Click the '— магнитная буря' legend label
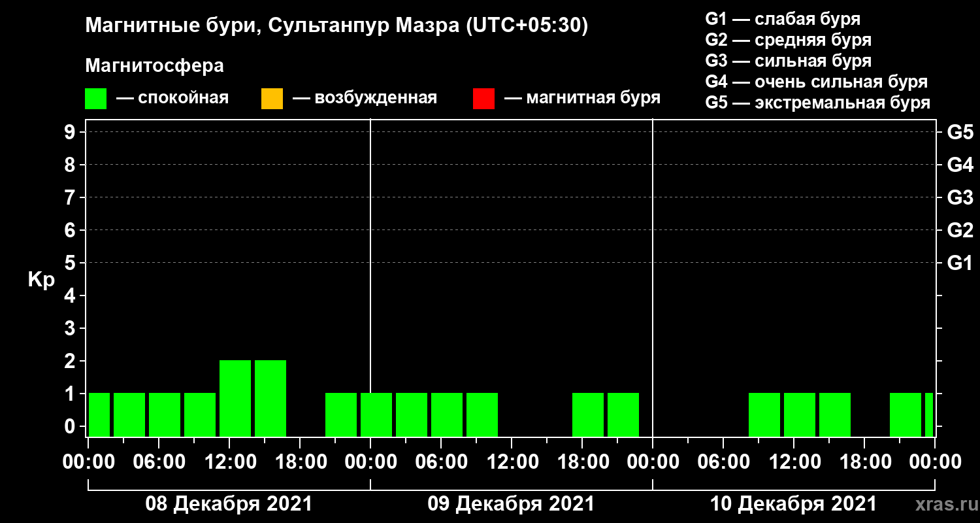Image resolution: width=980 pixels, height=523 pixels. point(582,99)
